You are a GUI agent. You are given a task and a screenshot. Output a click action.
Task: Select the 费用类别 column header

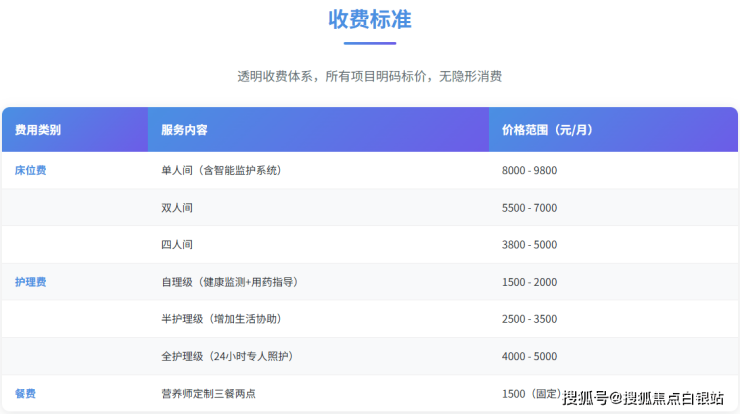coord(38,130)
